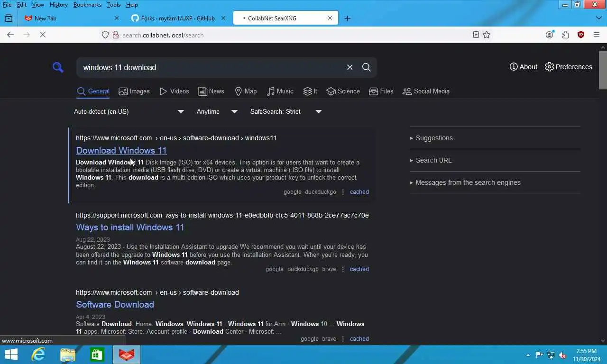Switch to Images category

pos(134,91)
